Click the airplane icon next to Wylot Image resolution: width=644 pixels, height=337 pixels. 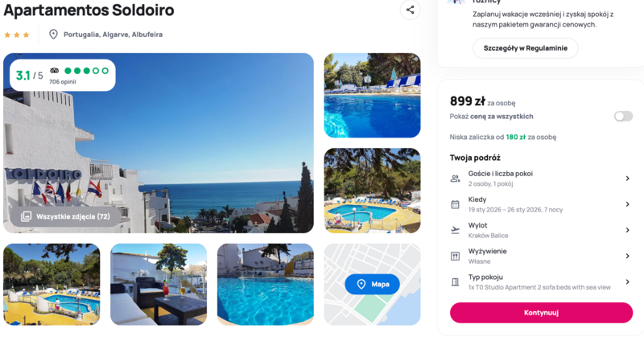(455, 230)
